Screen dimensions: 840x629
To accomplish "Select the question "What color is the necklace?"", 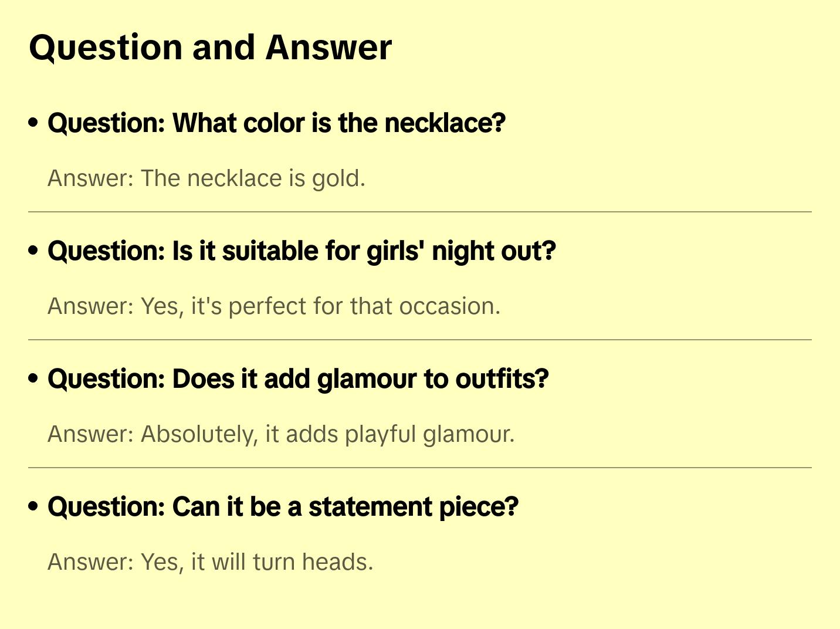I will [276, 123].
